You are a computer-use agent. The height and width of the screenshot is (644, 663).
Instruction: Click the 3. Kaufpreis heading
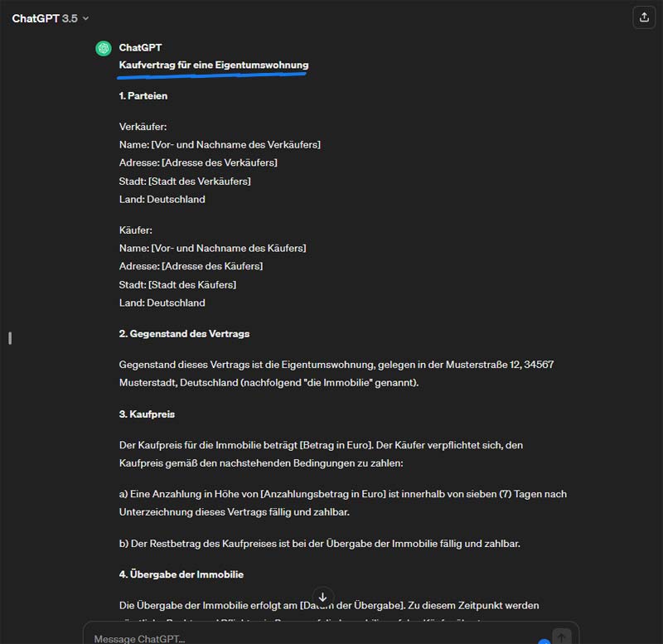point(147,414)
